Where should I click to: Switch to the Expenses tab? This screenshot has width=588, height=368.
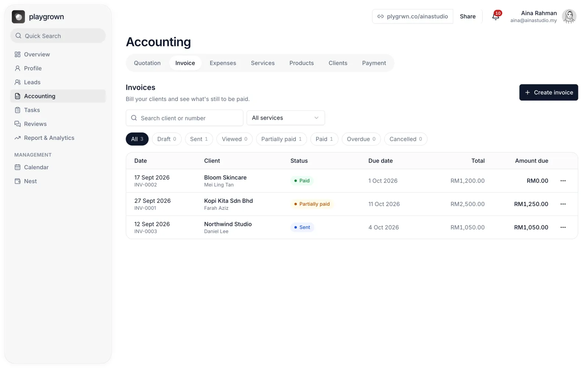pos(223,63)
